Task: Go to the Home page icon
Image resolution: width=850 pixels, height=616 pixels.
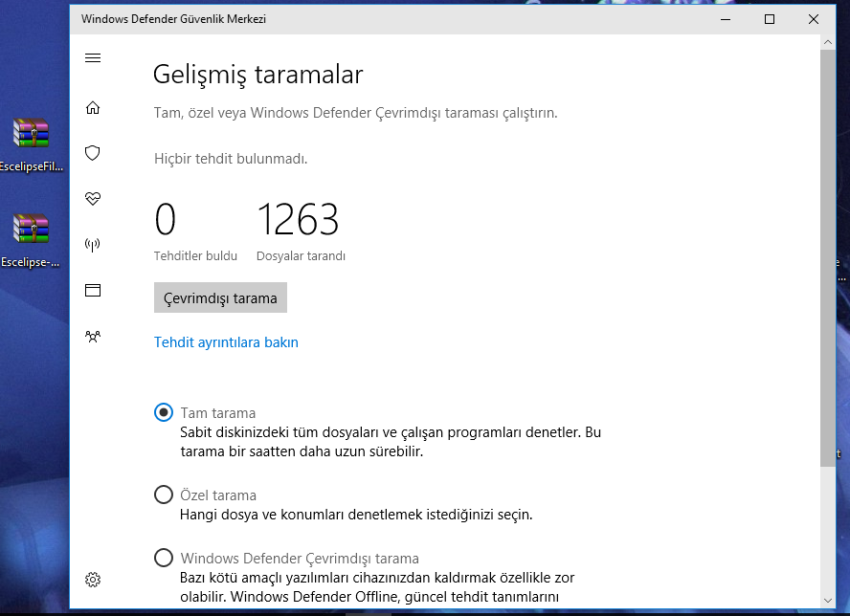Action: [x=93, y=108]
